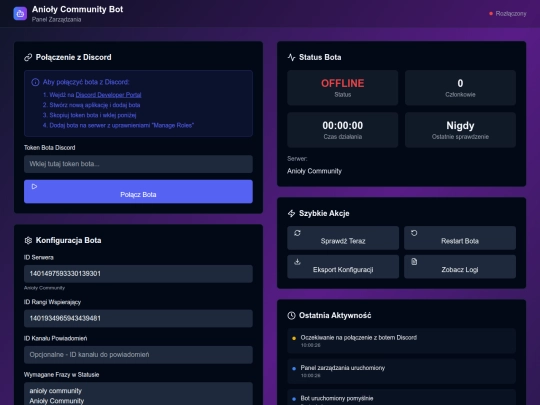Click blue dot next to Bot uruchomiony pomyślnie

[294, 399]
